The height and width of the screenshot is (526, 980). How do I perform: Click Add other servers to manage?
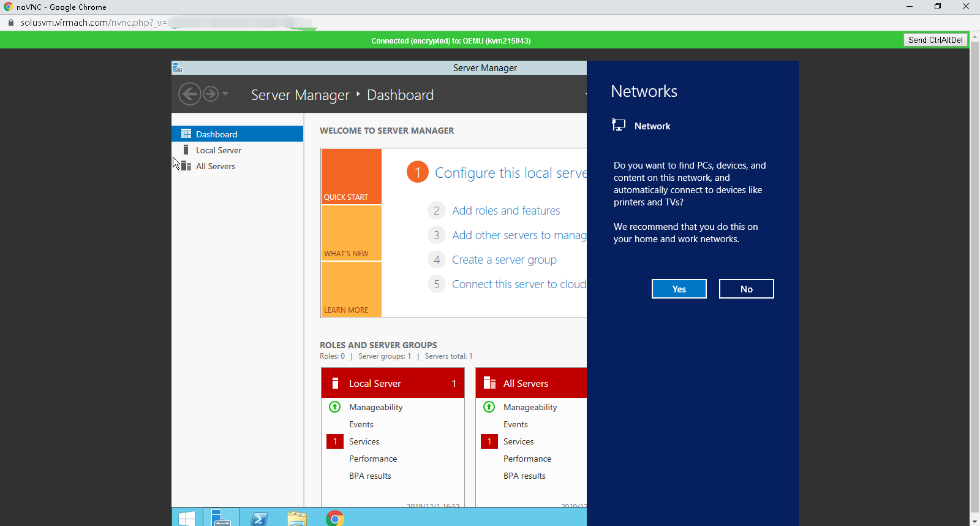[519, 235]
